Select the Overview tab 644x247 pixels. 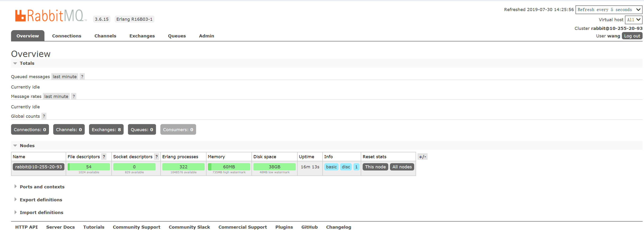(x=28, y=36)
